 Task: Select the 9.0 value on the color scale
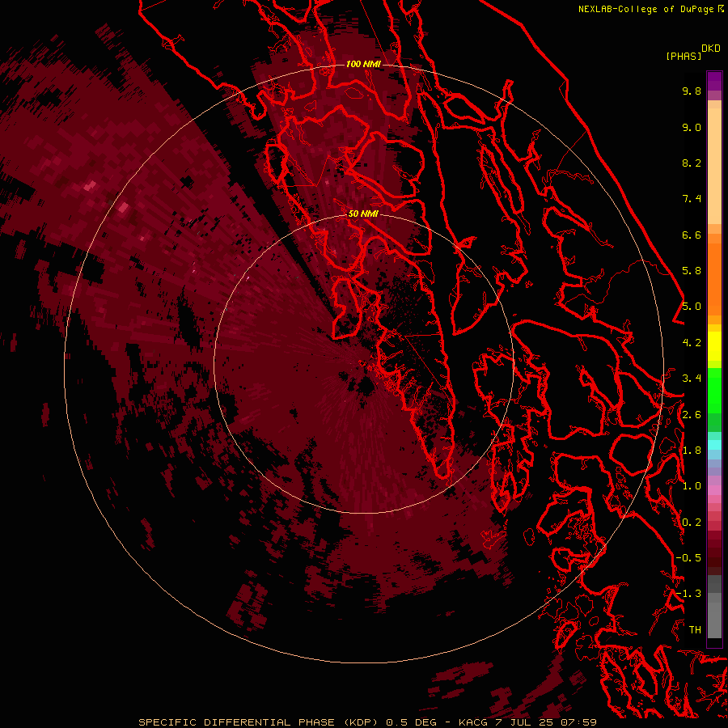pos(692,127)
